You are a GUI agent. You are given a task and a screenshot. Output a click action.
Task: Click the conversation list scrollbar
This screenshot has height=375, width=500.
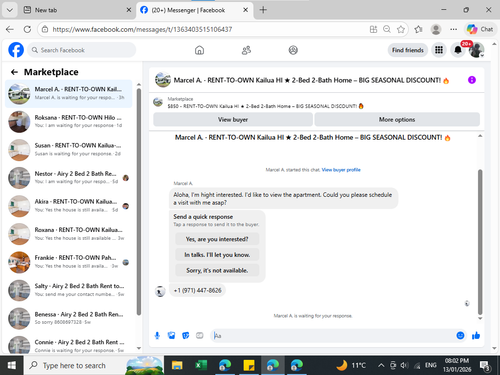139,202
